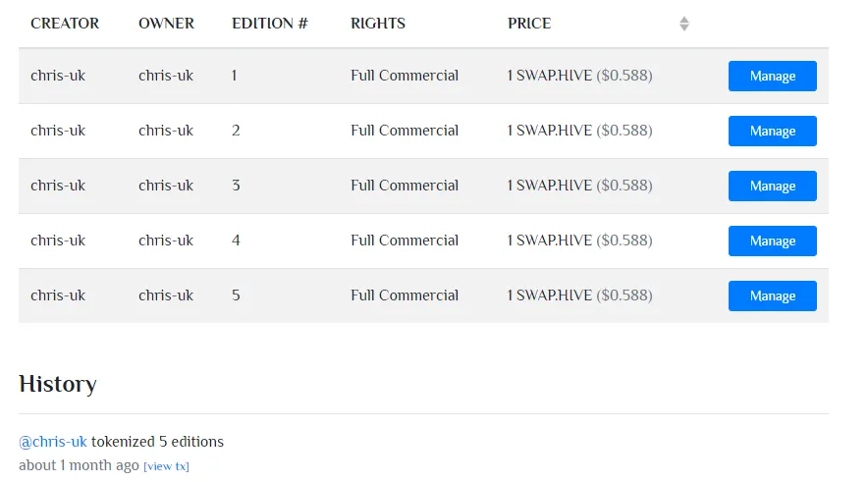
Task: Open the view tx transaction link
Action: [166, 466]
